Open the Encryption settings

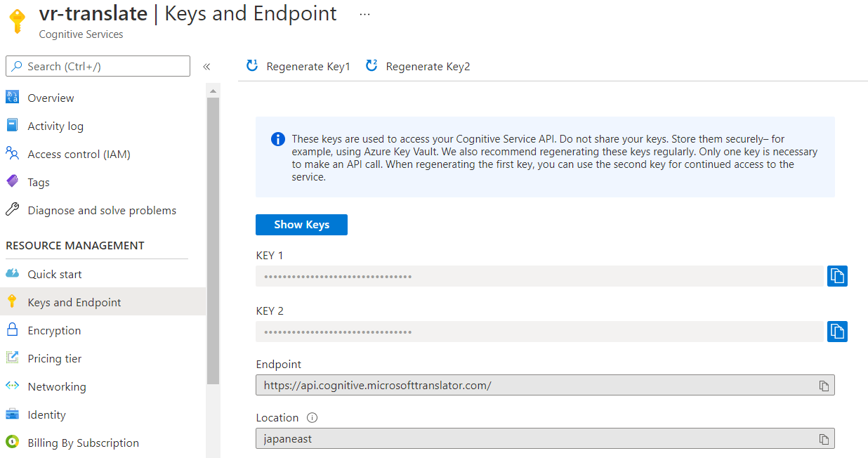[54, 331]
